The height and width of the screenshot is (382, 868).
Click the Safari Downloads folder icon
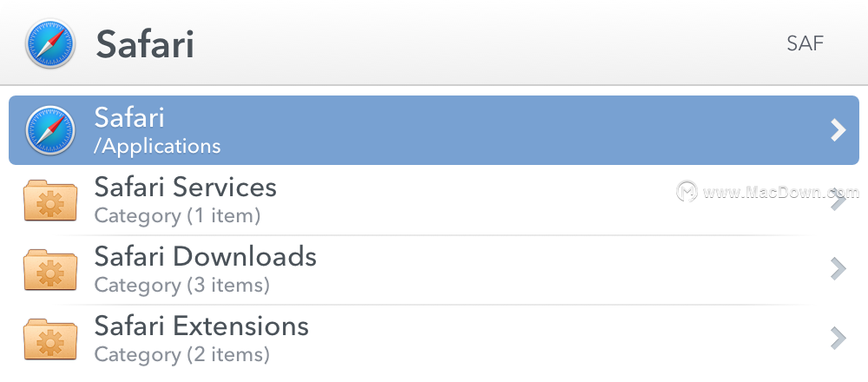point(50,270)
